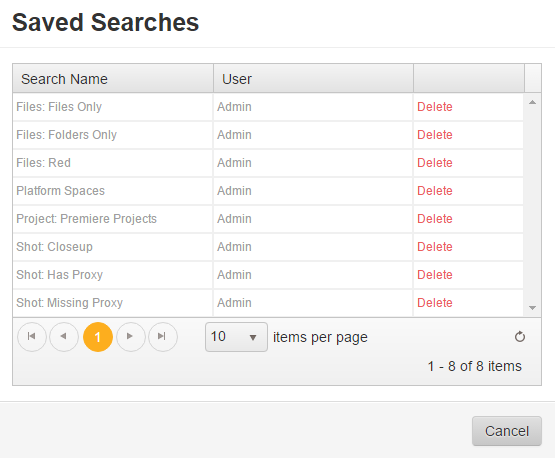Go to the previous page arrow
The image size is (555, 458).
[x=64, y=337]
